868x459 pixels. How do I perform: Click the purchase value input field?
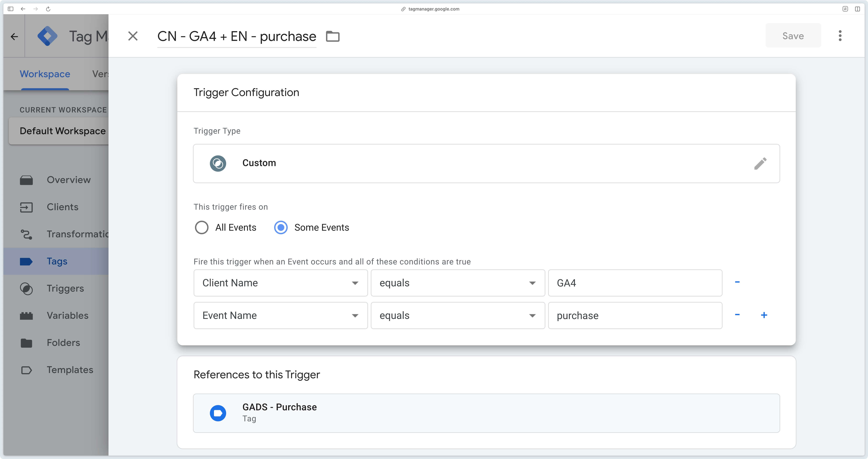click(x=635, y=316)
